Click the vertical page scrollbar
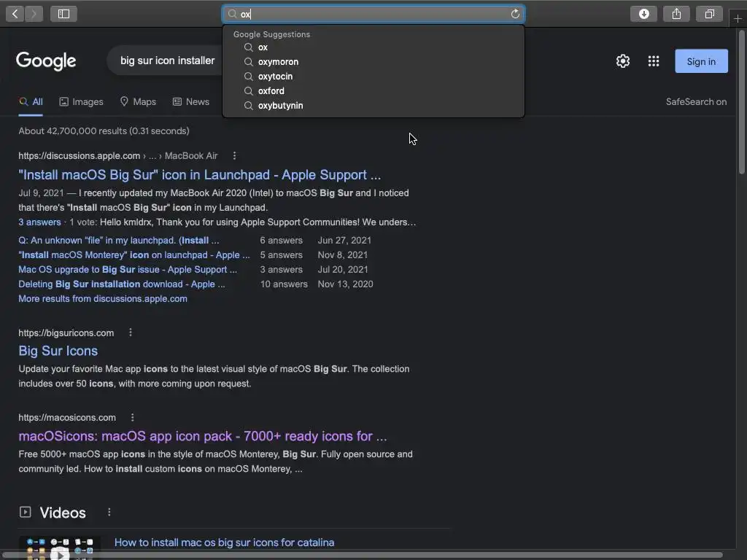The image size is (747, 560). point(741,102)
